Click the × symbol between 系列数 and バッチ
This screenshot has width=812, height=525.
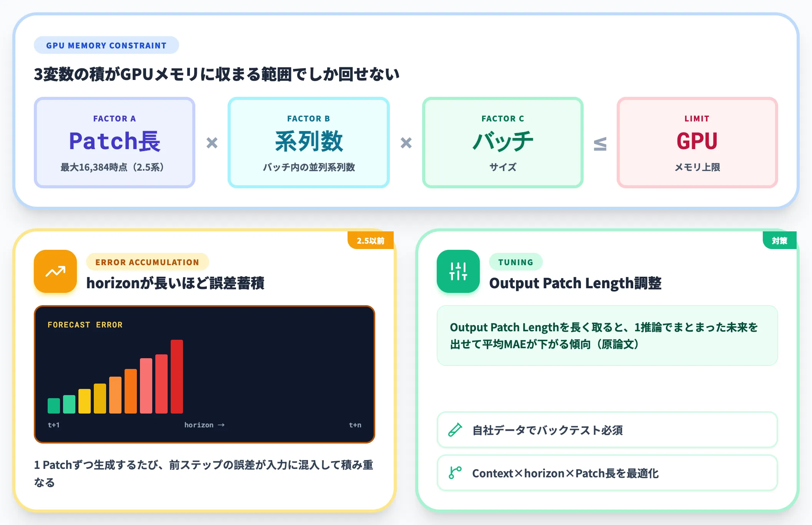pyautogui.click(x=406, y=143)
